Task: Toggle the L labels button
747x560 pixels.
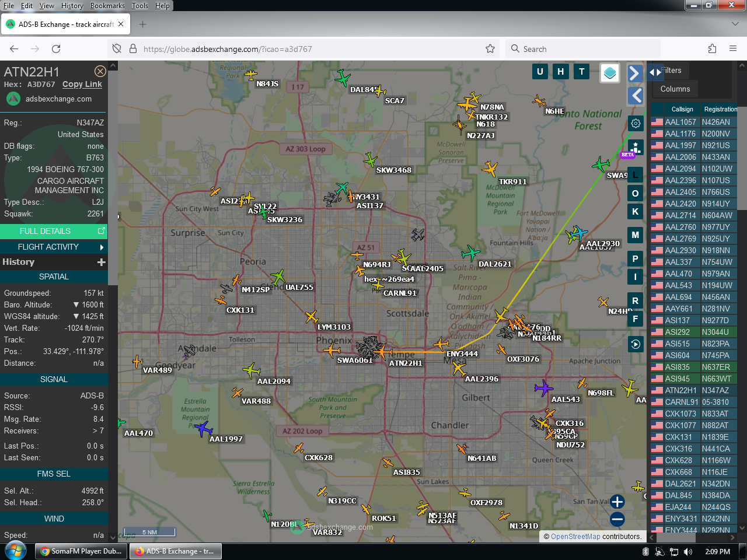Action: 636,174
